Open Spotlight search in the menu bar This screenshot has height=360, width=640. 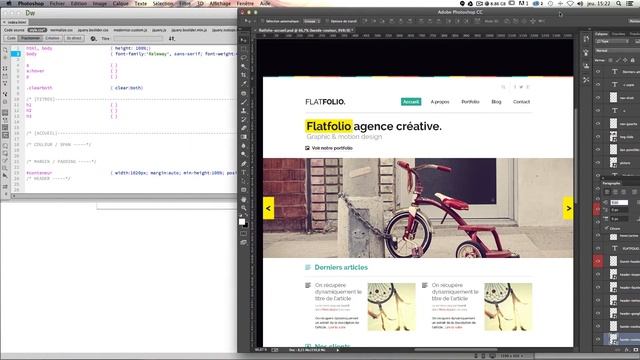619,3
